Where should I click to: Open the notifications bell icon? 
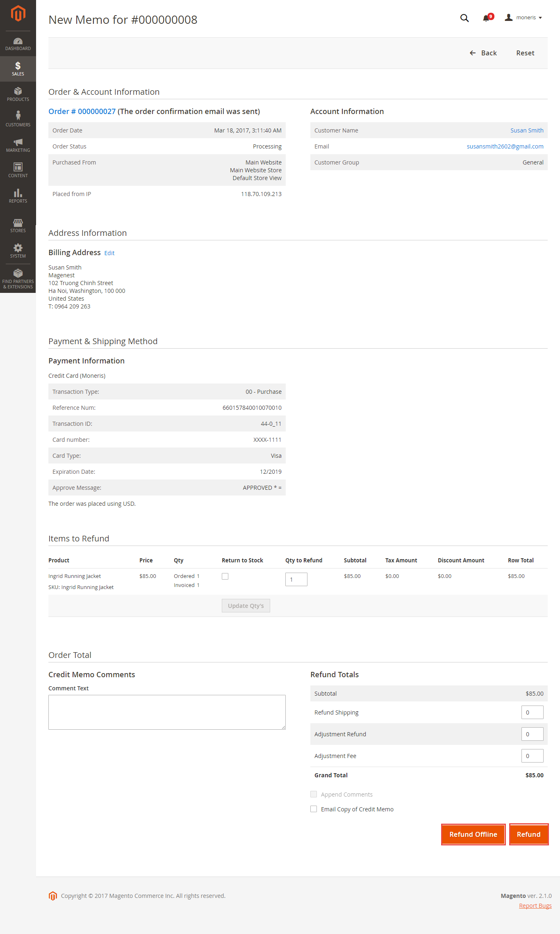pos(486,18)
